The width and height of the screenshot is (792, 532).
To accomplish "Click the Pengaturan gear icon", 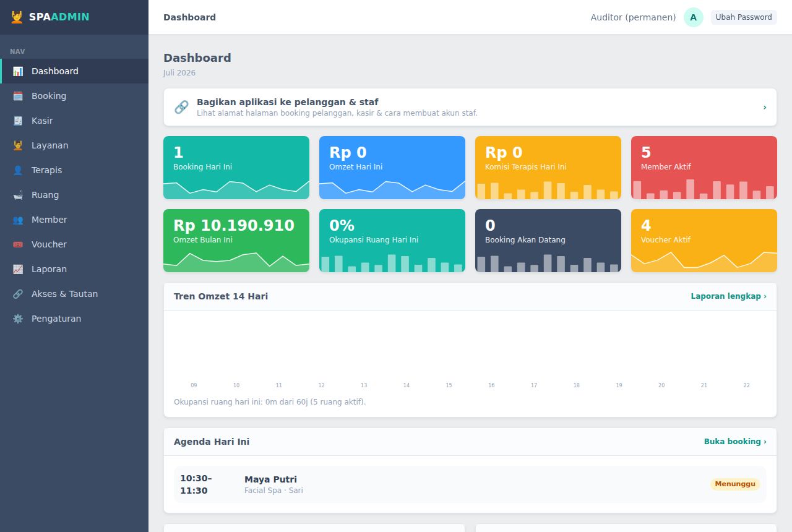I will [x=18, y=319].
